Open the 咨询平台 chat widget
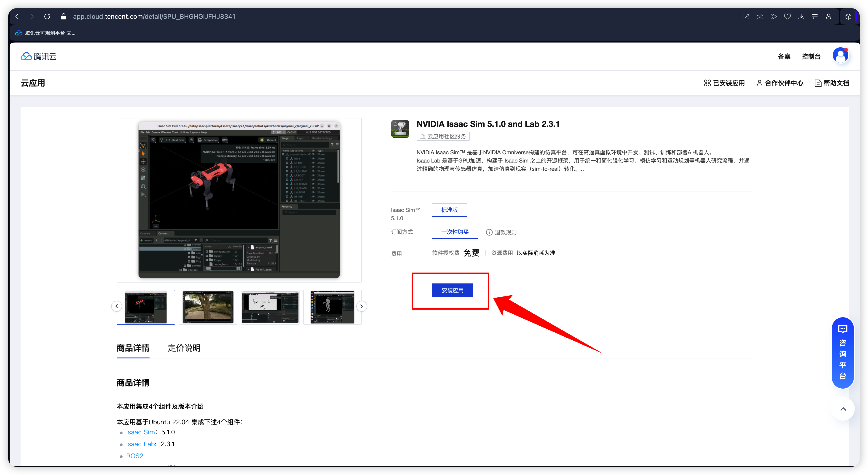This screenshot has height=475, width=868. coord(842,352)
